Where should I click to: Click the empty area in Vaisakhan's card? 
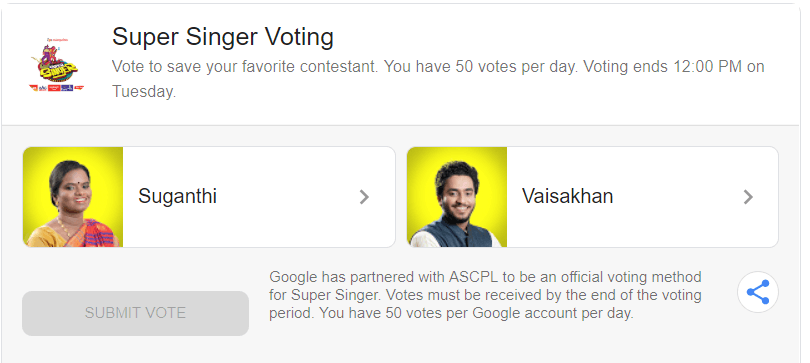click(677, 197)
